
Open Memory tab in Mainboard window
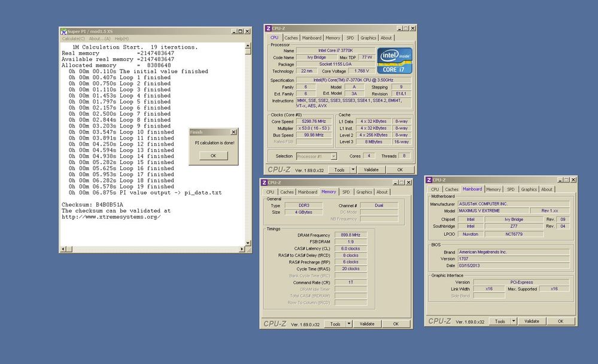coord(493,189)
